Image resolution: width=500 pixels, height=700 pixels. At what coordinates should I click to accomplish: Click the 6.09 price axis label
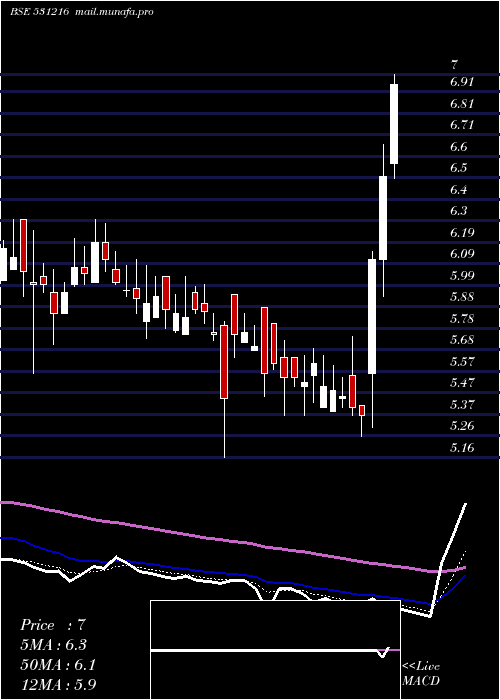tap(462, 254)
